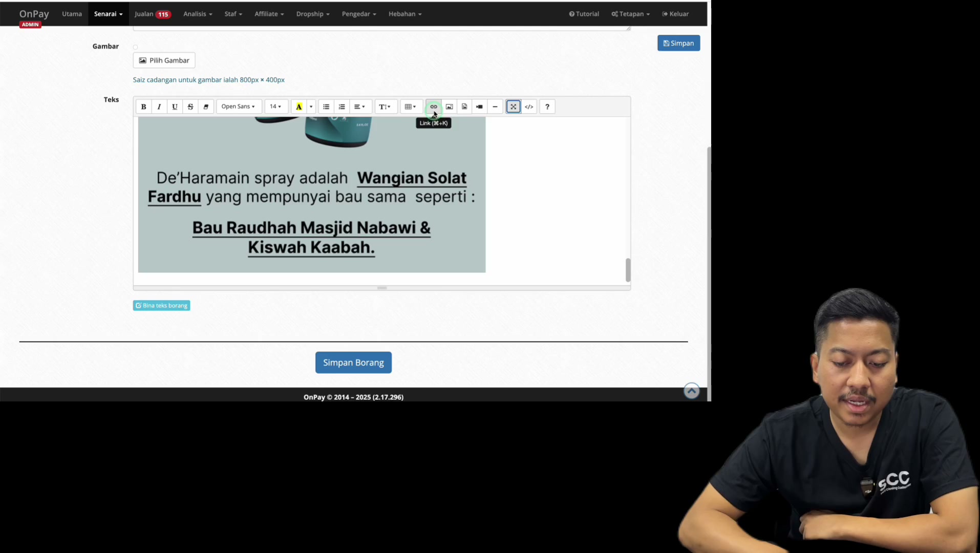Click Bina teks borang button

161,306
